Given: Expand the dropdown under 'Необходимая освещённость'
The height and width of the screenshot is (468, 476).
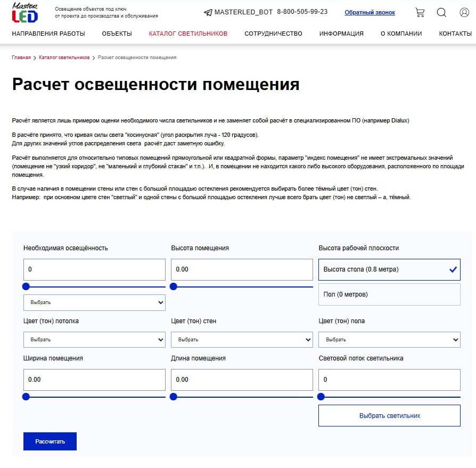Looking at the screenshot, I should click(94, 302).
